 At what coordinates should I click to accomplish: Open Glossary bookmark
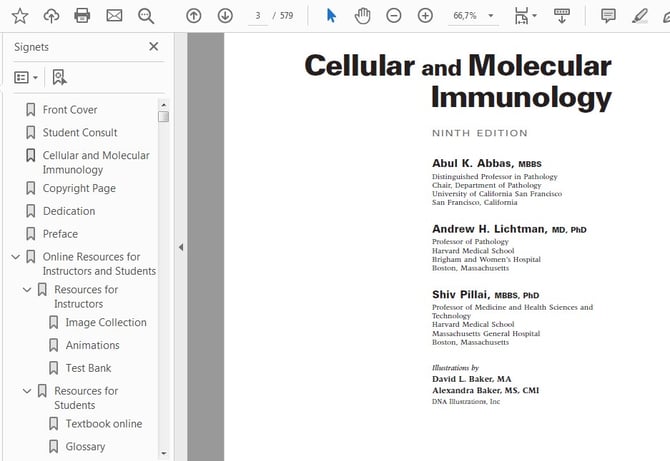pyautogui.click(x=85, y=446)
